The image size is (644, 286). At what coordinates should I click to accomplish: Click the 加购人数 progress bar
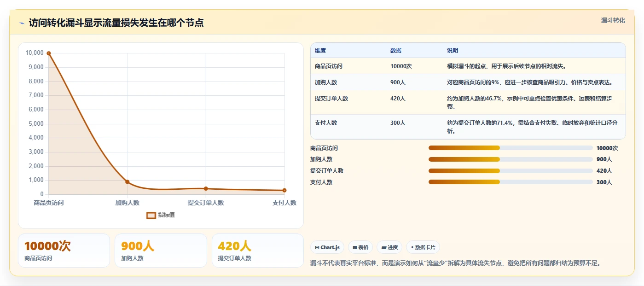pyautogui.click(x=511, y=159)
